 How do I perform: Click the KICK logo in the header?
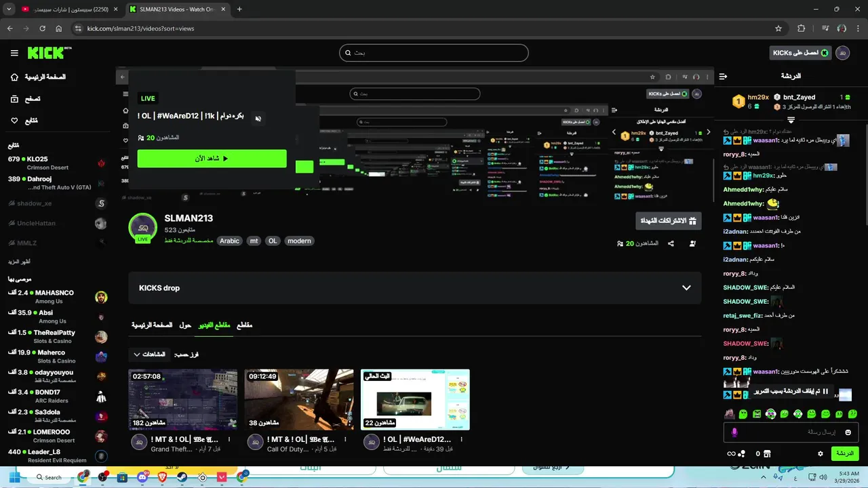click(x=49, y=53)
